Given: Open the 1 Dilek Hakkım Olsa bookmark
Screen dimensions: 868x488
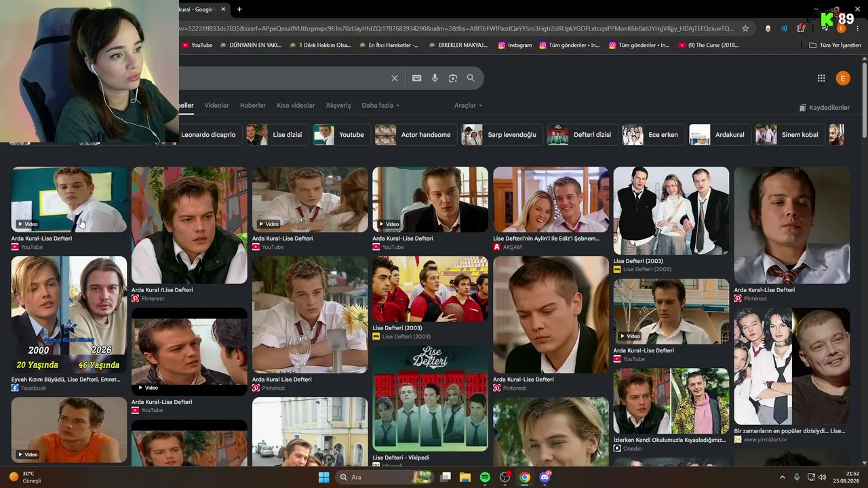Looking at the screenshot, I should coord(320,45).
